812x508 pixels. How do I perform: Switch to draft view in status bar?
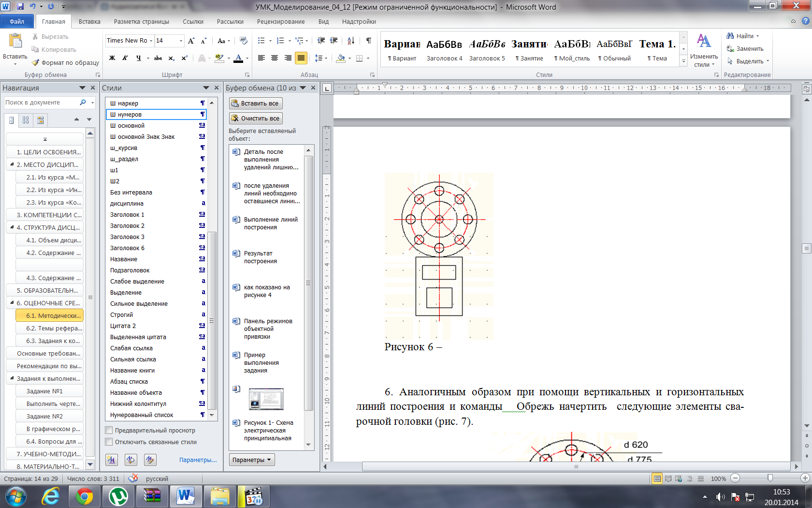(x=701, y=478)
